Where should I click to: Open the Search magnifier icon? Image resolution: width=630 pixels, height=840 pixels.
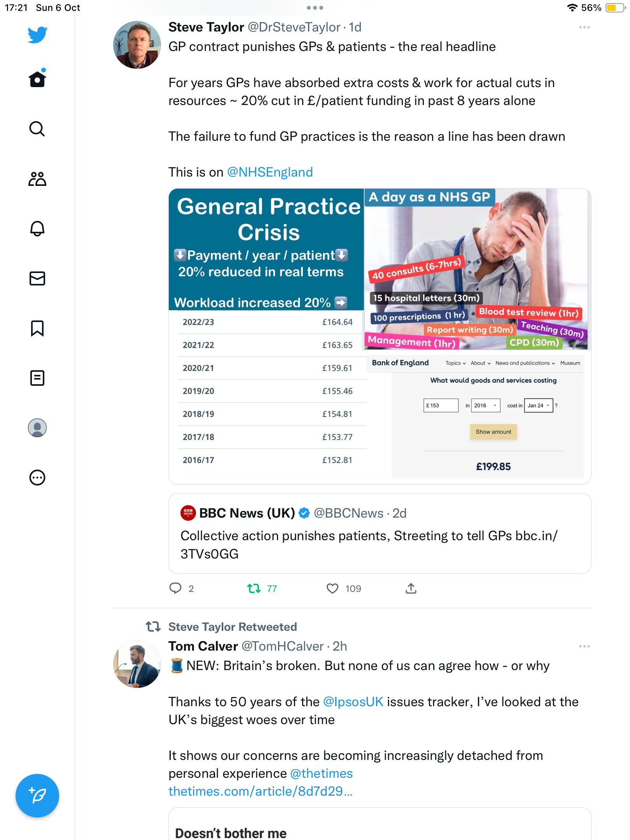click(37, 129)
